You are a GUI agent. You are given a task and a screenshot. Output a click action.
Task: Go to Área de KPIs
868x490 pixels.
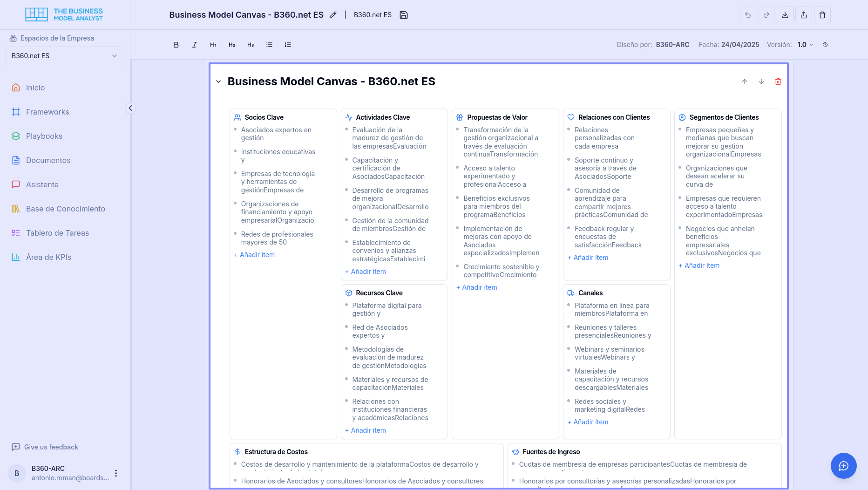[48, 257]
